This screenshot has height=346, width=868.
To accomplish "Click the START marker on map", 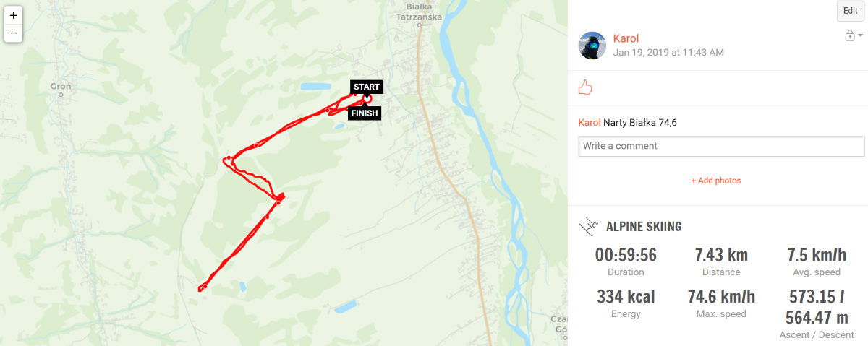I will pyautogui.click(x=367, y=87).
